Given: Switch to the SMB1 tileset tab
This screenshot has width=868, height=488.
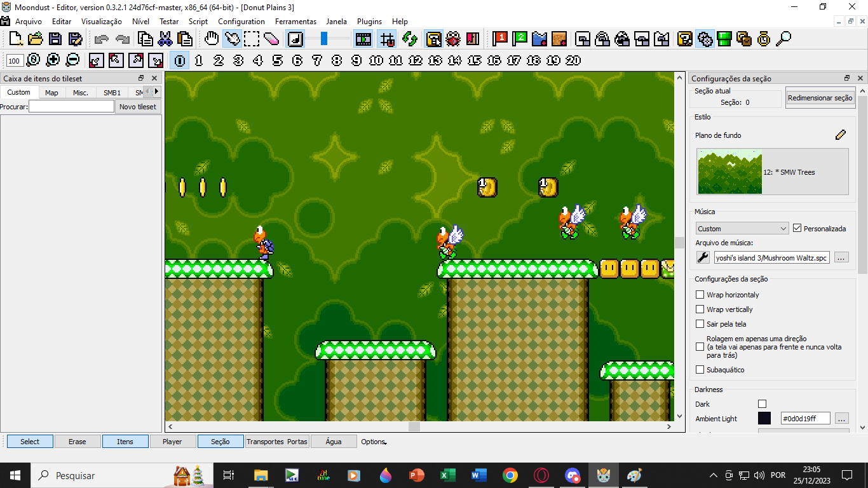Looking at the screenshot, I should [112, 92].
